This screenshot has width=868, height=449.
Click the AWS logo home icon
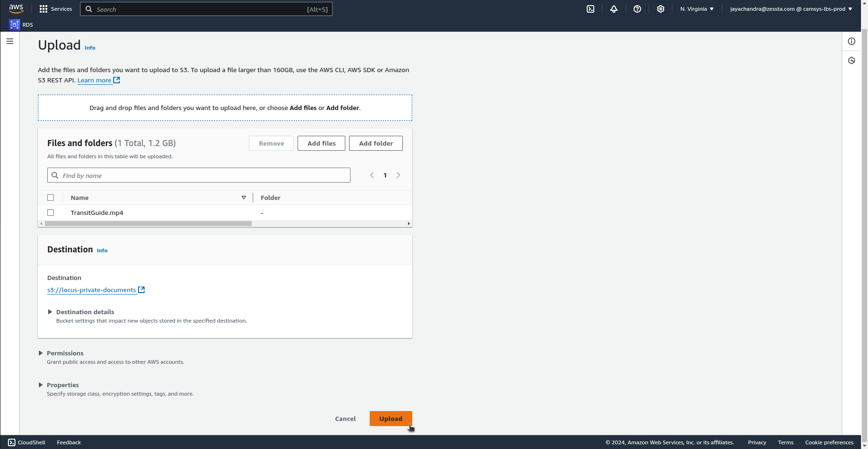click(x=16, y=9)
